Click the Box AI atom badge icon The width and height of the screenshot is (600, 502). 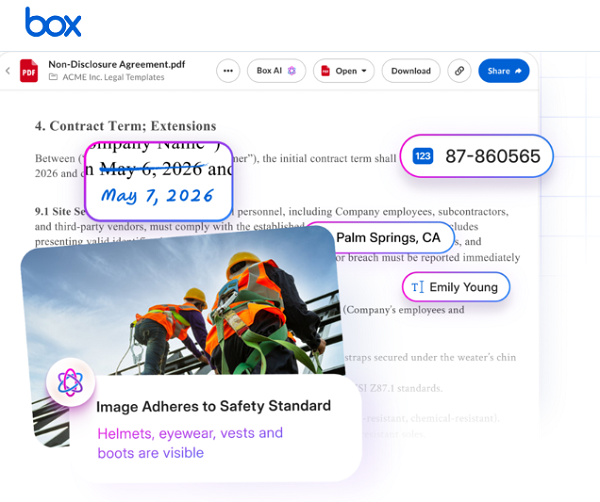pos(70,382)
